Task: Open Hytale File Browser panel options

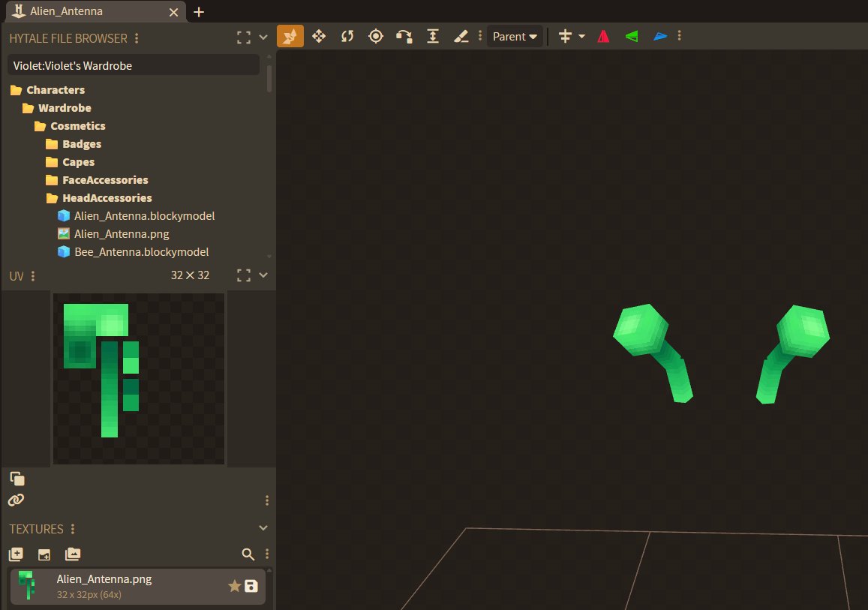Action: click(137, 38)
